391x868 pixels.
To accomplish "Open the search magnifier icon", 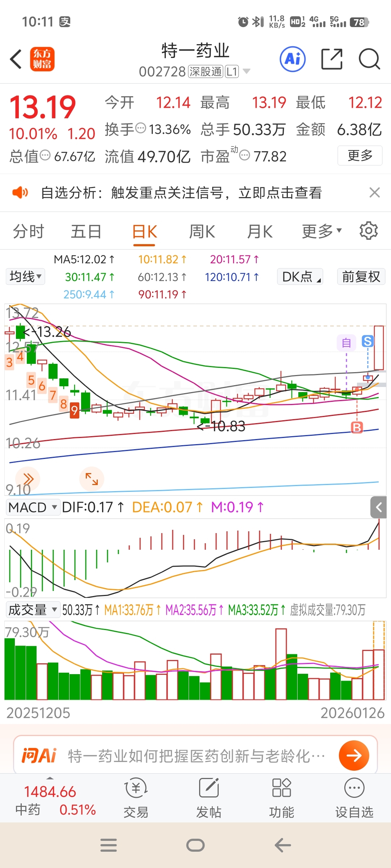I will pos(369,59).
